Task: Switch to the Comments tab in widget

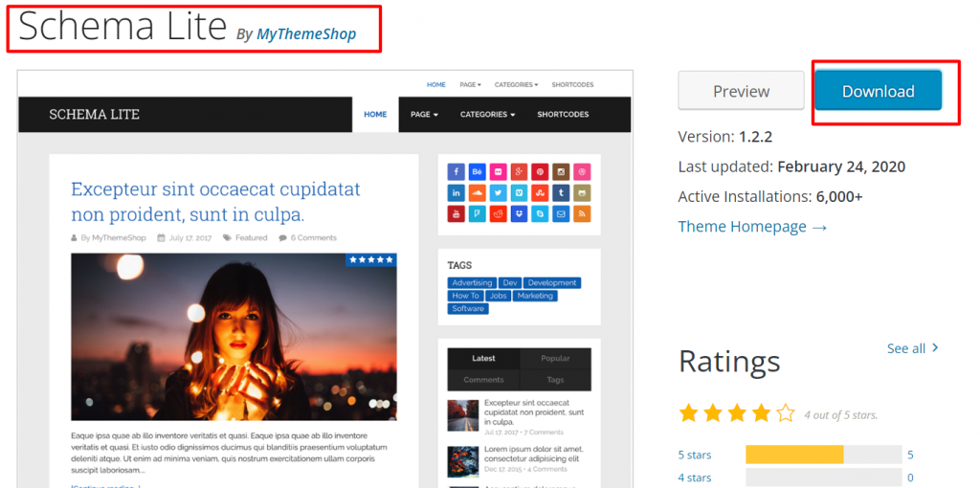Action: (483, 380)
